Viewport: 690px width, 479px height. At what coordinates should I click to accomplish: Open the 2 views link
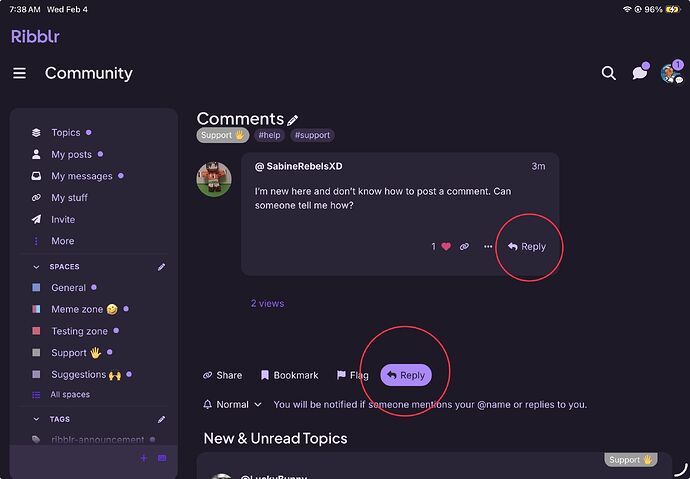tap(267, 303)
